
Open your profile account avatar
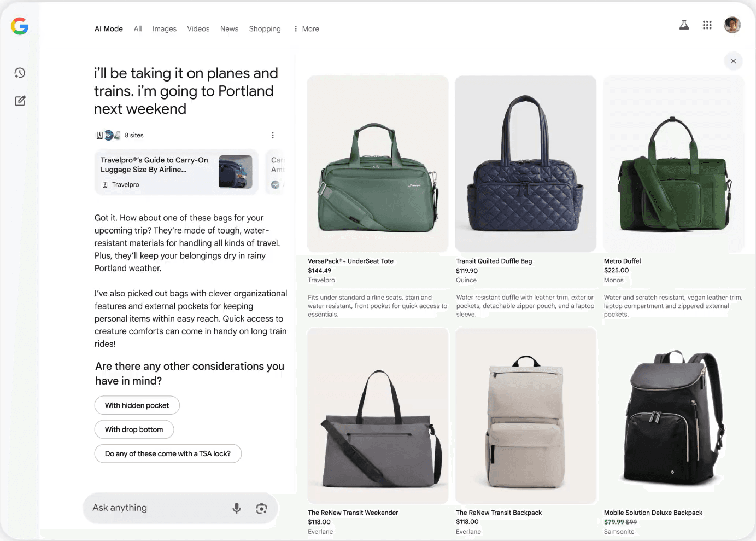tap(732, 25)
